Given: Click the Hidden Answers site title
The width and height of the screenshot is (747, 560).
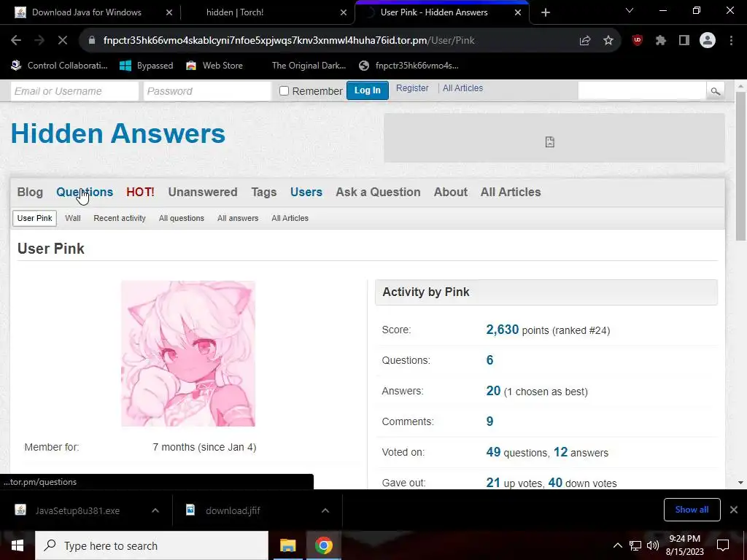Looking at the screenshot, I should [117, 133].
